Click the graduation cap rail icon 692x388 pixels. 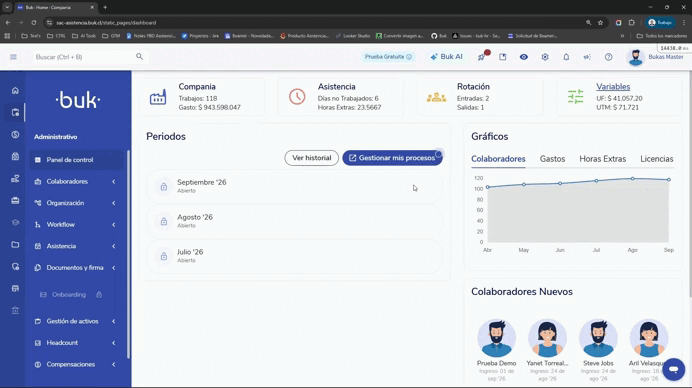(x=15, y=222)
